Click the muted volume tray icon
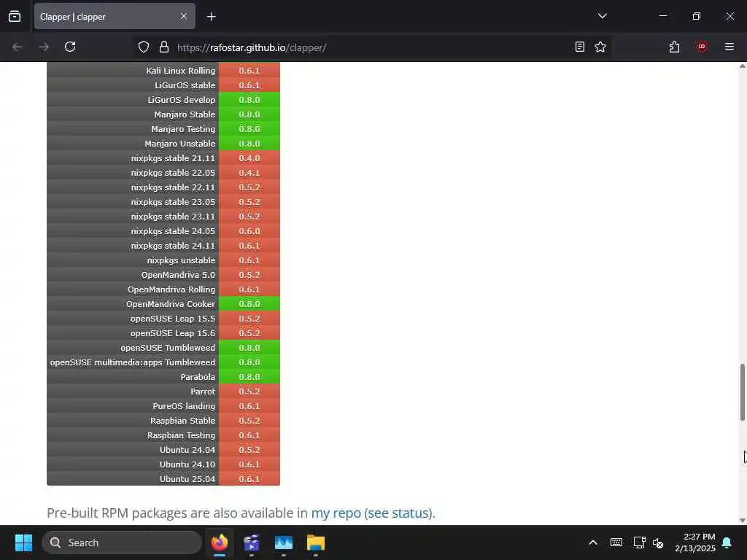Screen dimensions: 747x560 (659, 542)
